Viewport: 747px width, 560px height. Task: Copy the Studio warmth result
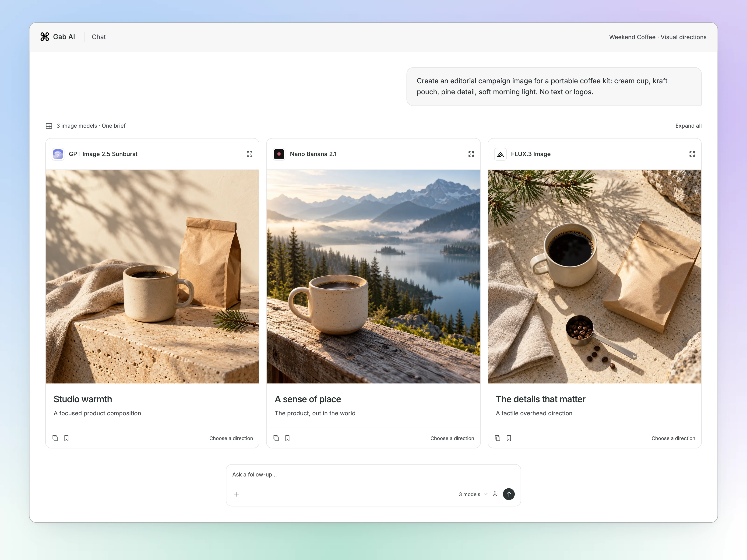[x=55, y=438]
